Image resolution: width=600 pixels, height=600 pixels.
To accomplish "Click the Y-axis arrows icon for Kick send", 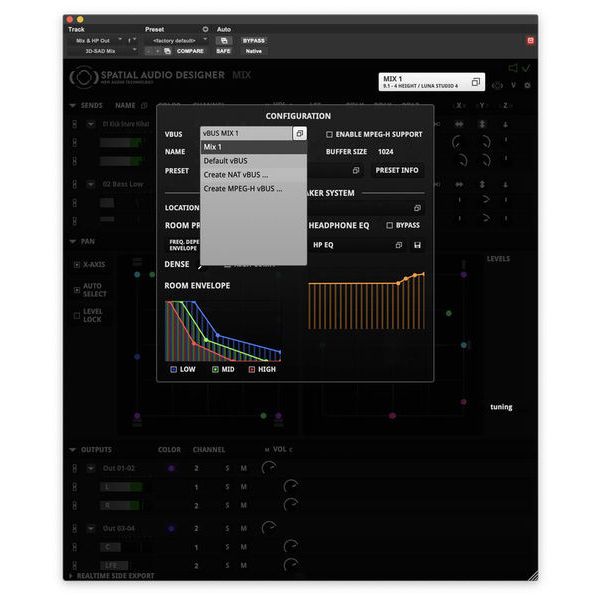I will (x=482, y=124).
